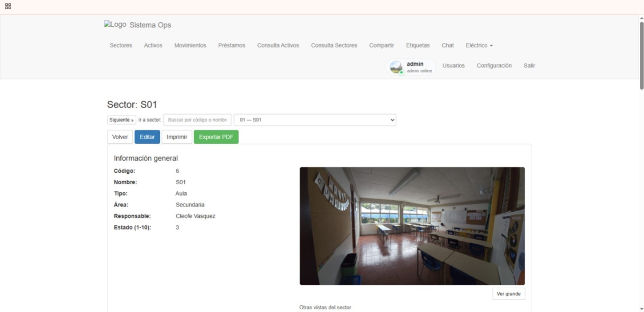The image size is (644, 312).
Task: Go to the Activos page
Action: tap(153, 45)
